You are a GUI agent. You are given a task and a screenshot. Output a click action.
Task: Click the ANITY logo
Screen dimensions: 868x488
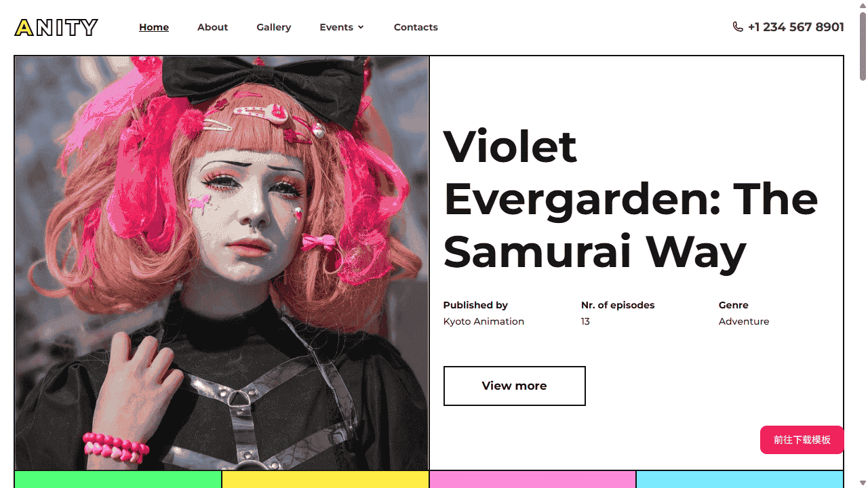pyautogui.click(x=56, y=27)
